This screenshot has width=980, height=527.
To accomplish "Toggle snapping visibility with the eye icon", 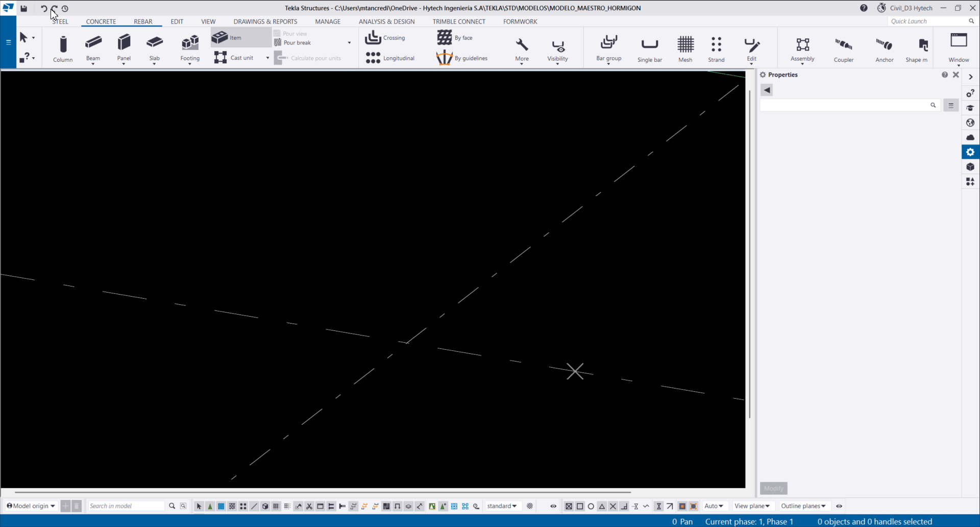I will pos(553,506).
